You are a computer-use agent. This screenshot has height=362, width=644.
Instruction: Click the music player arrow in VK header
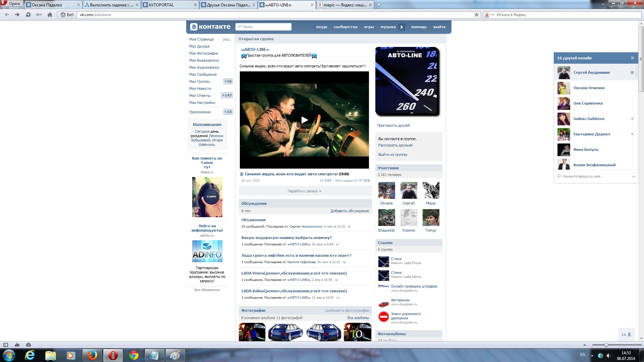coord(402,27)
